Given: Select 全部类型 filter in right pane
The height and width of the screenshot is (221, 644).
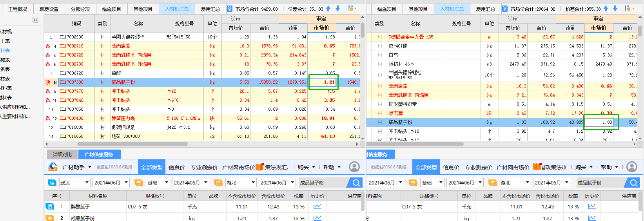Looking at the screenshot, I should coord(426,167).
